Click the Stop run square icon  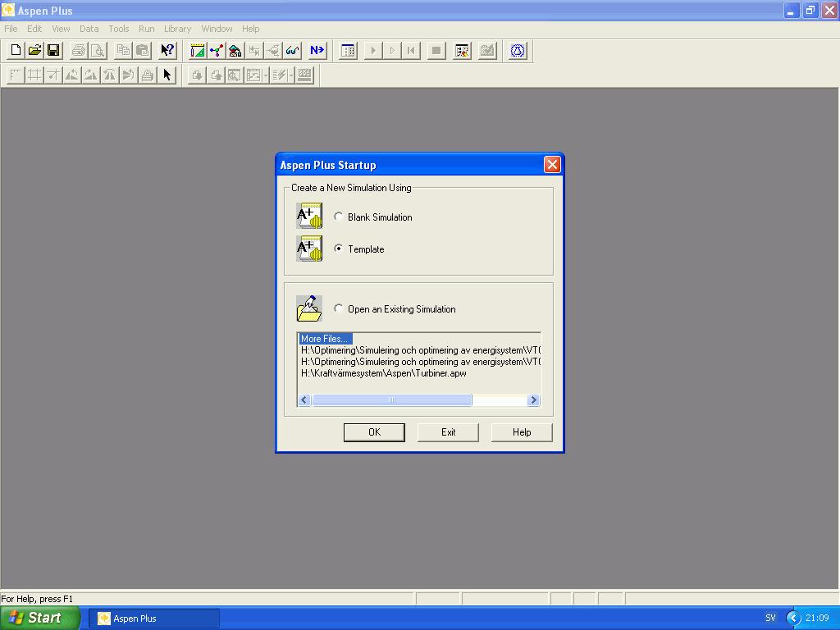[436, 50]
